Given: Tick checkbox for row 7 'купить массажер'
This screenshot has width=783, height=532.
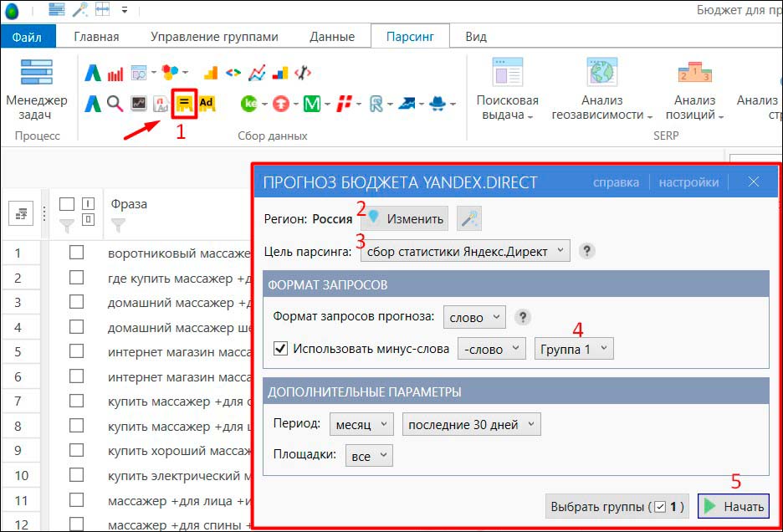Looking at the screenshot, I should [76, 401].
